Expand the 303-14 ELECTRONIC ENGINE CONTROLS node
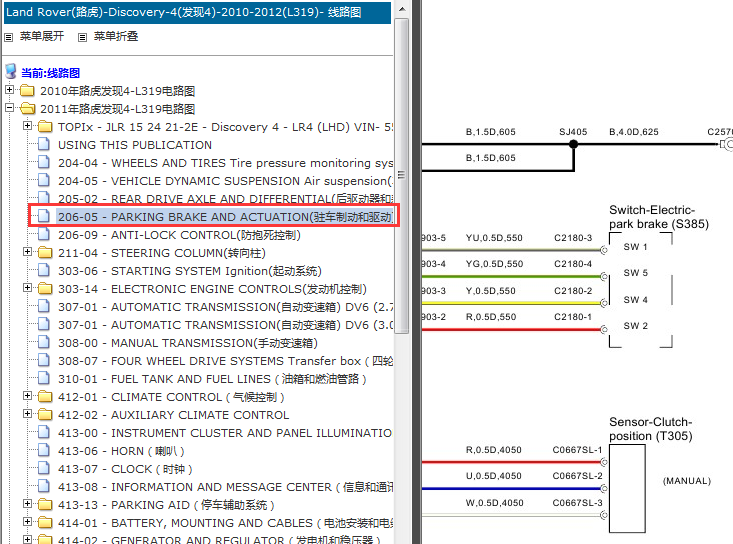 [28, 288]
